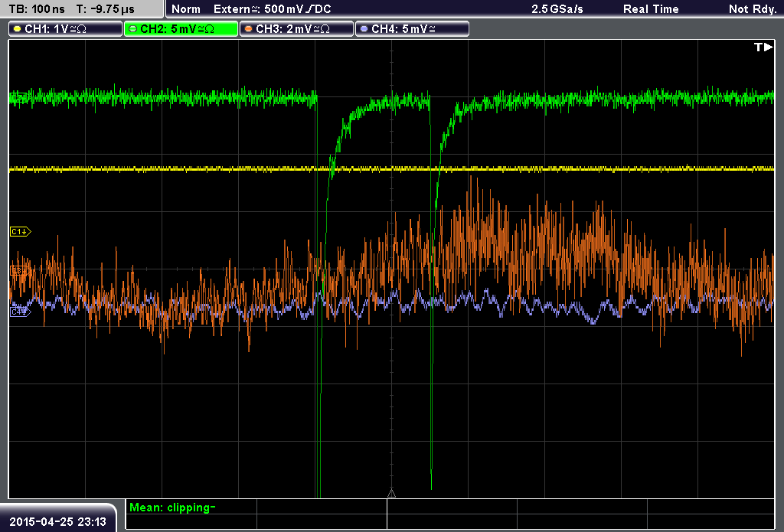Click the Extern 500 mV DC trigger source
The height and width of the screenshot is (532, 784).
(x=272, y=9)
